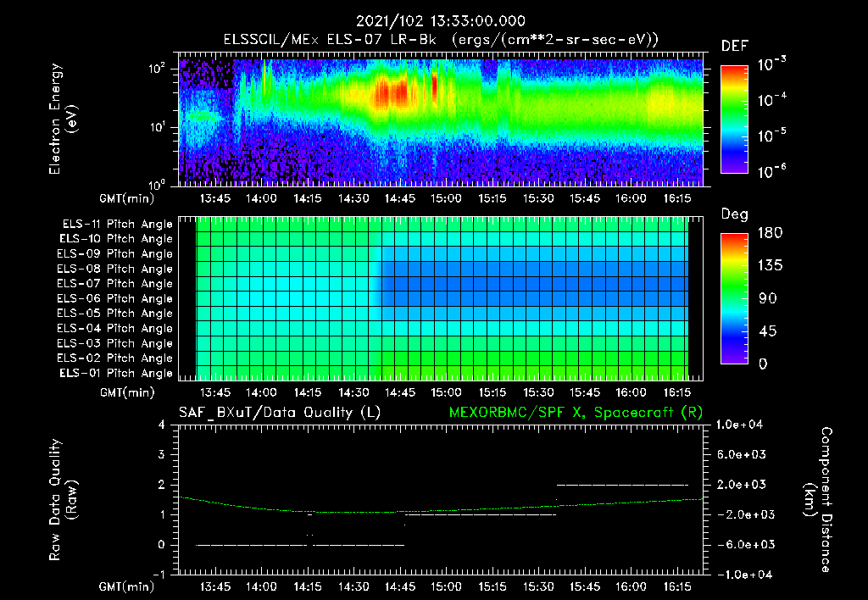Click 14:45 tick under the electron spectrogram

pos(400,198)
